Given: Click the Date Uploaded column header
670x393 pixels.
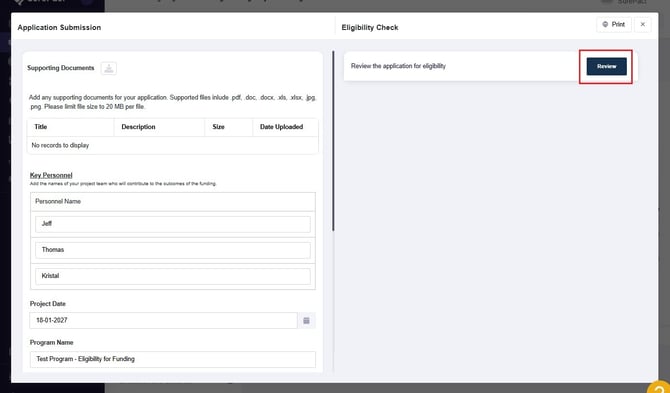Looking at the screenshot, I should pos(285,127).
